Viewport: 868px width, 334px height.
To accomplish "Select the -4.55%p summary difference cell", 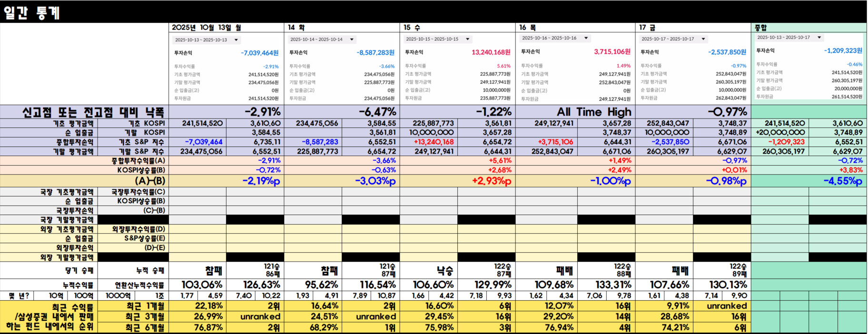I will coord(809,181).
